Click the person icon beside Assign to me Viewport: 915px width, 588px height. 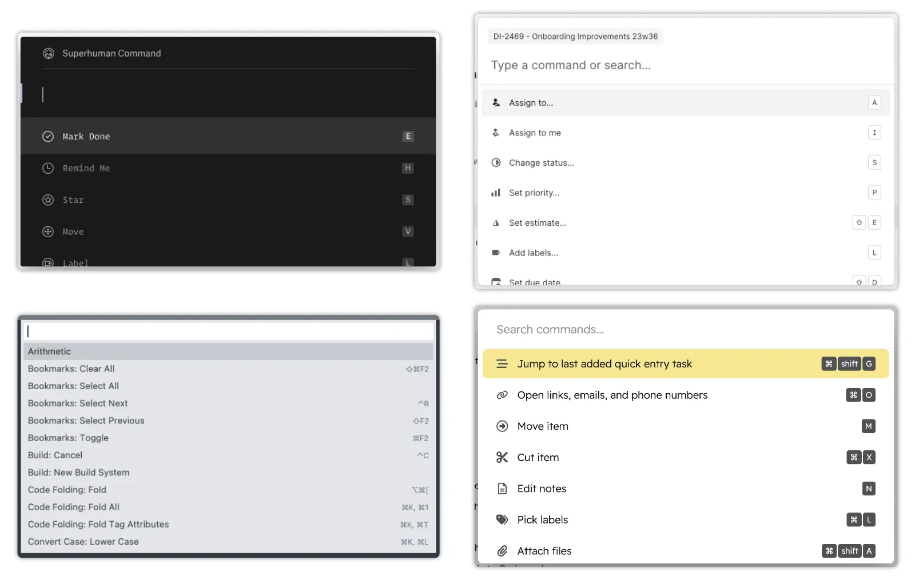pos(496,133)
